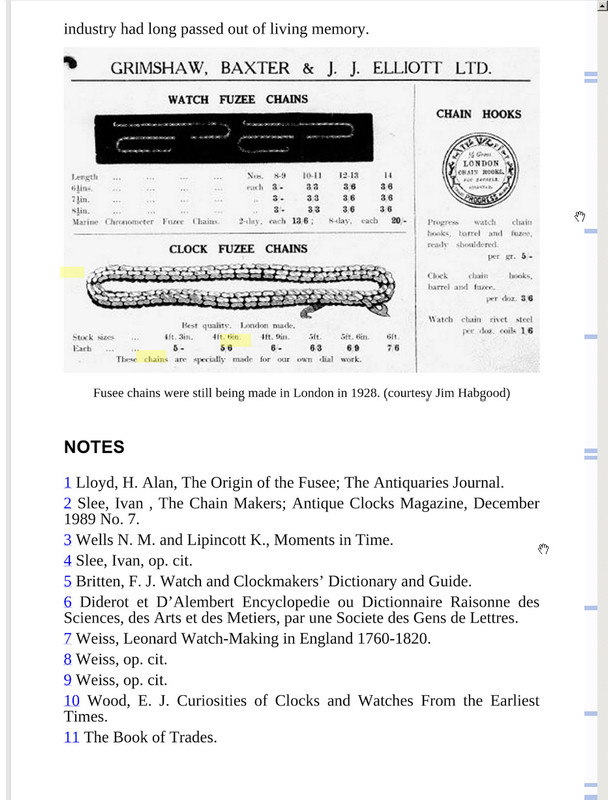Click 'WATCH FUZEE CHAINS' heading in image
Image resolution: width=608 pixels, height=800 pixels.
click(238, 99)
